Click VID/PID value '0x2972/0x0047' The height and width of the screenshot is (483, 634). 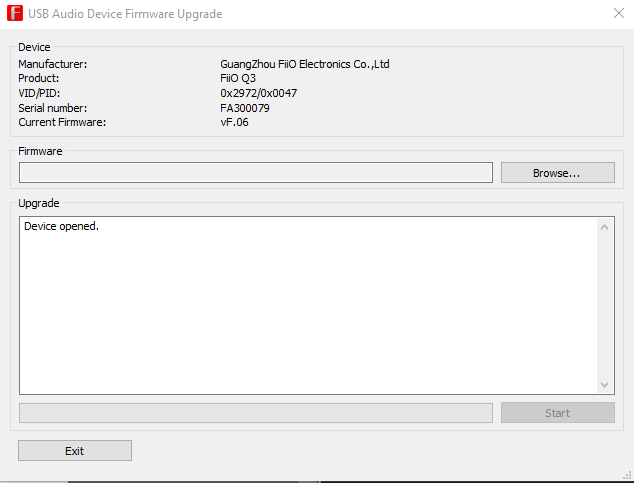258,93
